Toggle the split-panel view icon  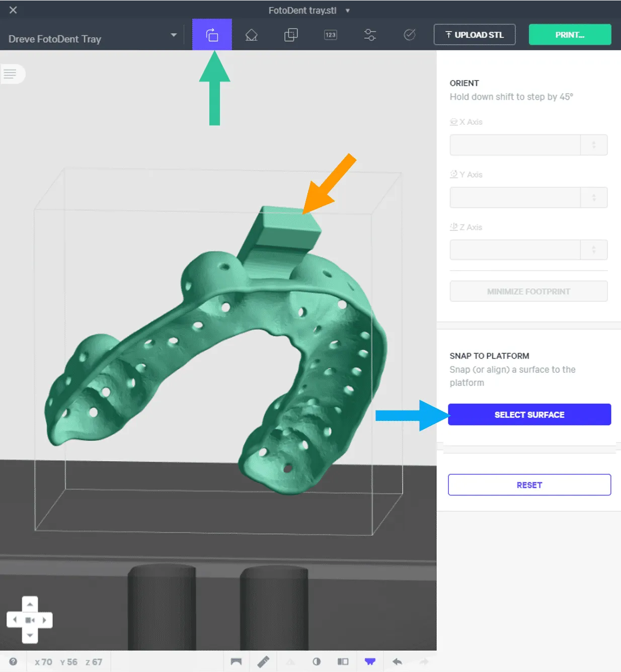coord(343,661)
